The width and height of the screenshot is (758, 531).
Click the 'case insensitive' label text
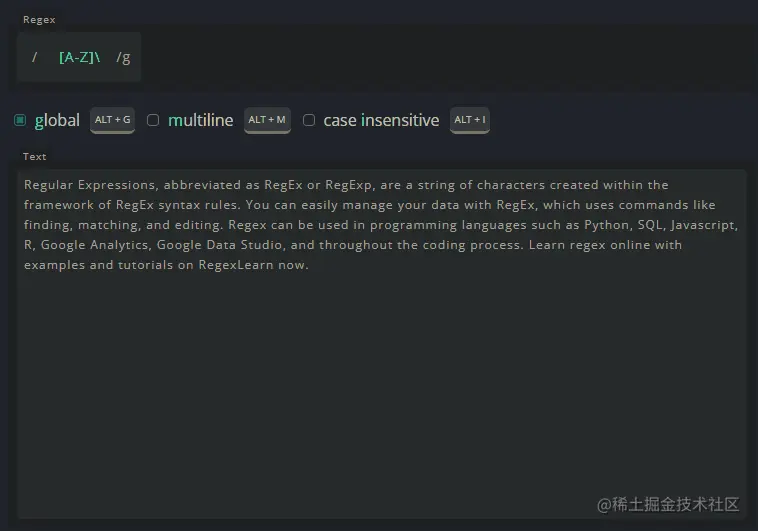[381, 120]
